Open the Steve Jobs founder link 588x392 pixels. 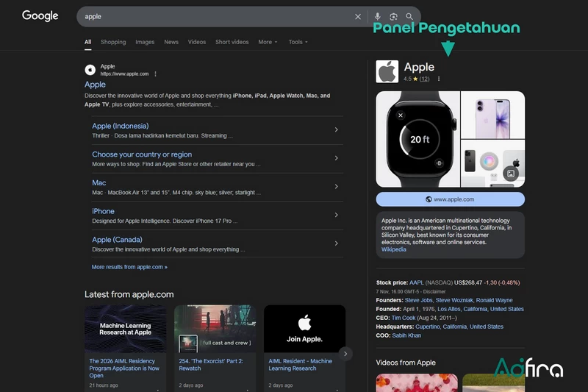tap(418, 301)
